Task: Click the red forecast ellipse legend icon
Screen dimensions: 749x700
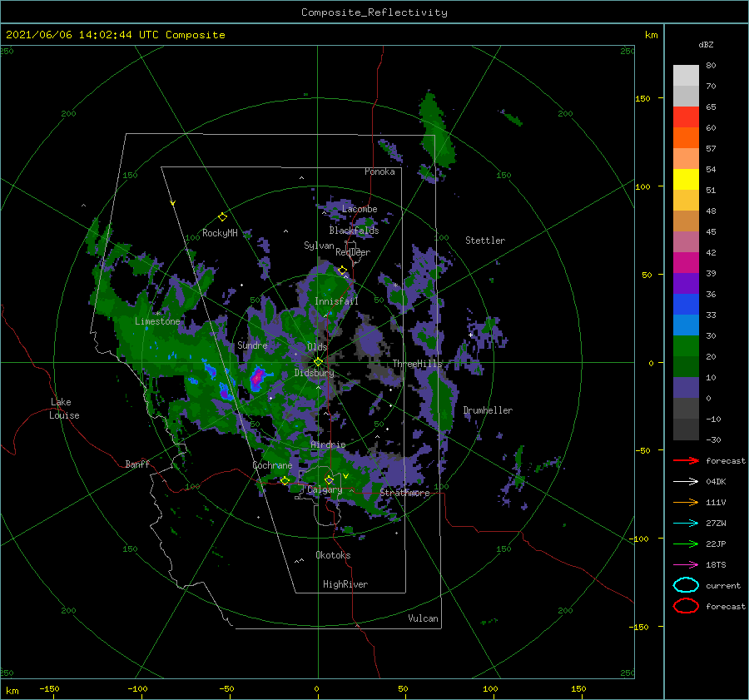Action: click(x=686, y=606)
